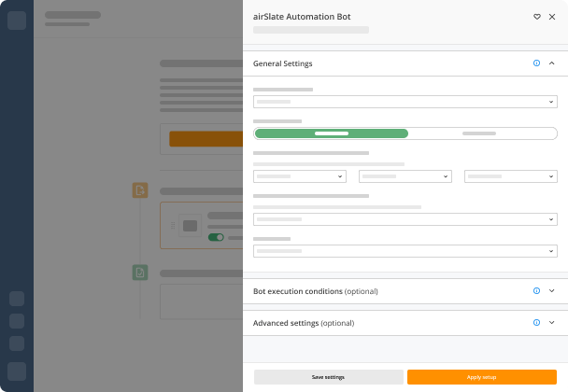Select the inactive white segment option

[x=479, y=133]
